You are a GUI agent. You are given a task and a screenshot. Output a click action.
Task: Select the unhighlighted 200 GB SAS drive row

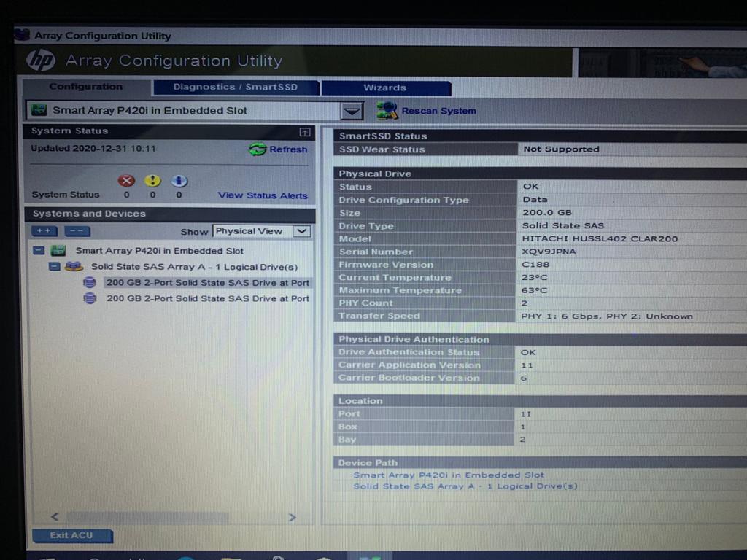(x=208, y=298)
